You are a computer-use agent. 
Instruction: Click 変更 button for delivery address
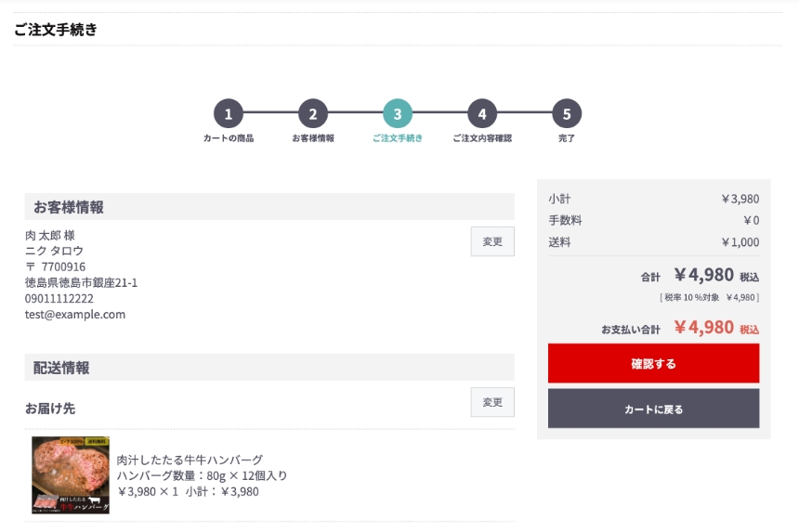click(x=492, y=402)
